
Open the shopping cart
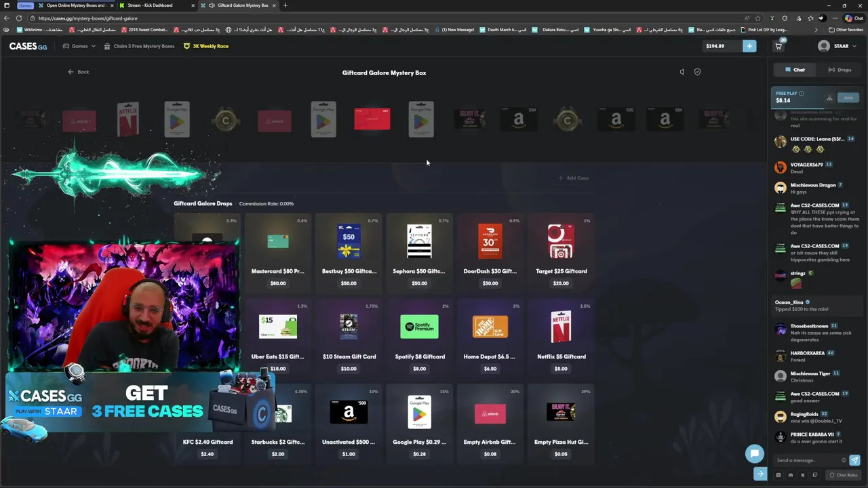click(778, 46)
